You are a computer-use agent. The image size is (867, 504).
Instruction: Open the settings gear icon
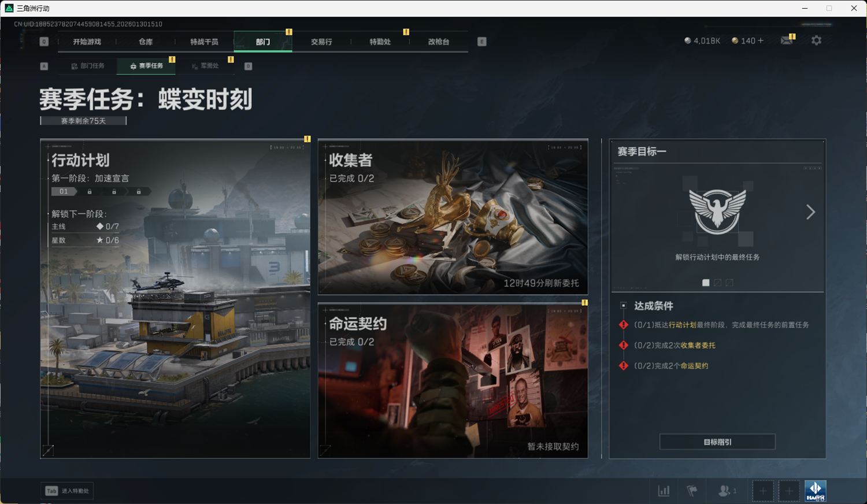pos(816,40)
